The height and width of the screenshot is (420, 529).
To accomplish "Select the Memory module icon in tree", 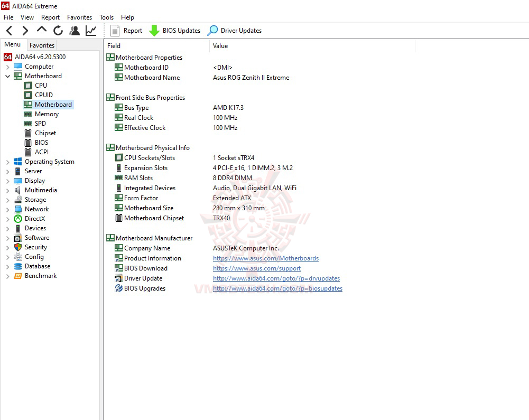I will tap(28, 114).
